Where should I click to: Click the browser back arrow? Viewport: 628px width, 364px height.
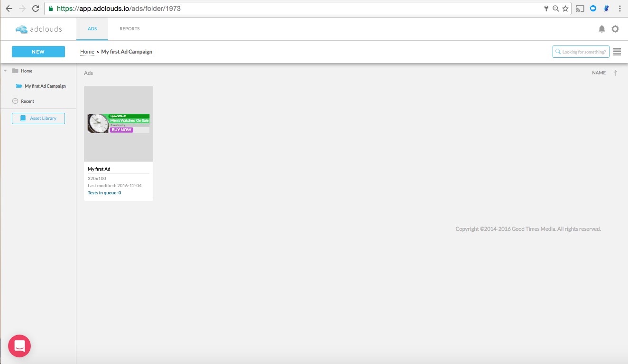9,9
